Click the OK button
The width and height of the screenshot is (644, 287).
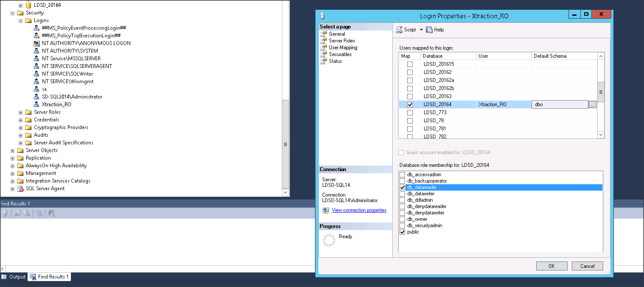551,266
